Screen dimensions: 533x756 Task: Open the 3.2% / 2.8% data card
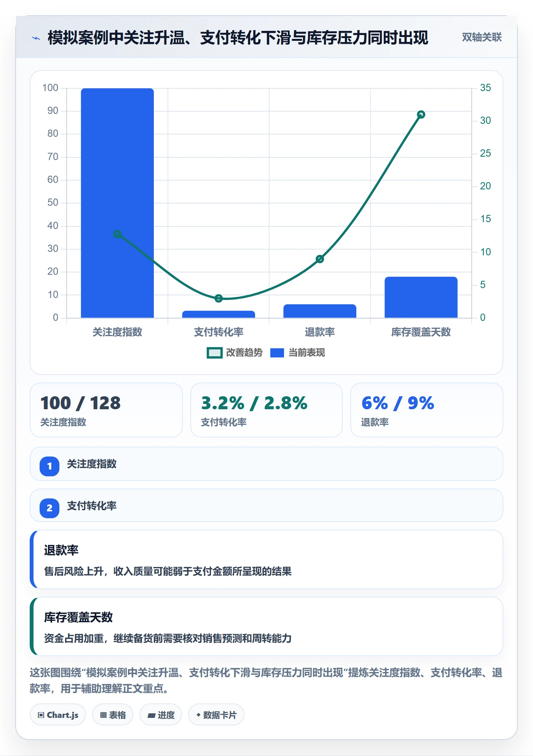pyautogui.click(x=266, y=410)
